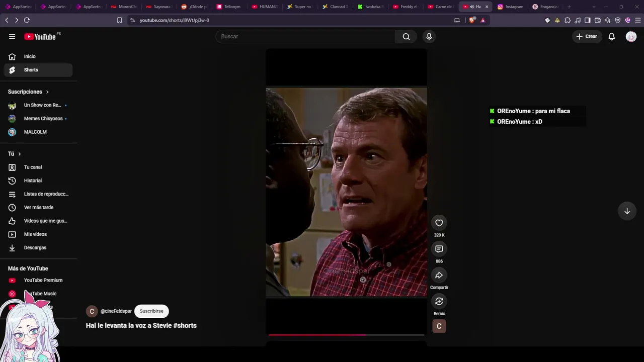Click the 886 comments count

pos(439,261)
